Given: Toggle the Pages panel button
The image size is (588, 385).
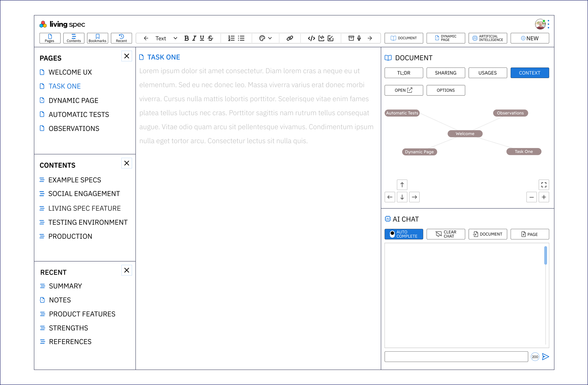Looking at the screenshot, I should coord(50,38).
